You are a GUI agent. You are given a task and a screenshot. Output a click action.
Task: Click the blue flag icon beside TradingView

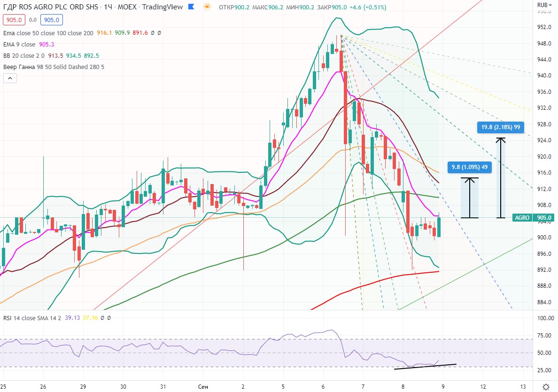(x=191, y=7)
